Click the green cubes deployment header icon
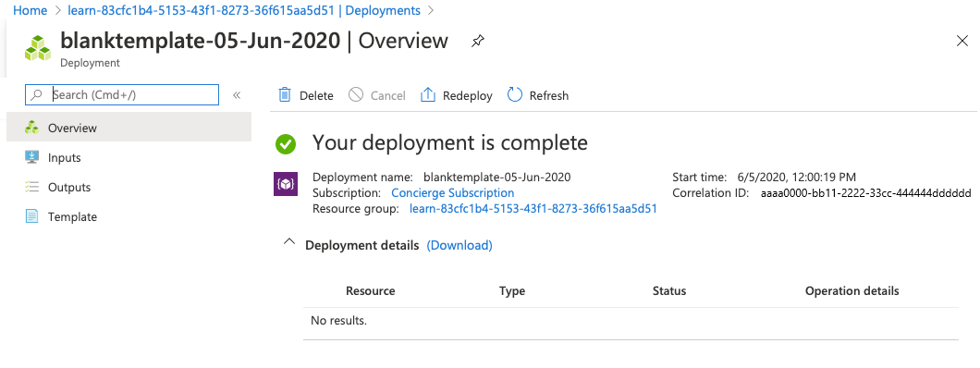The height and width of the screenshot is (368, 980). [x=38, y=48]
